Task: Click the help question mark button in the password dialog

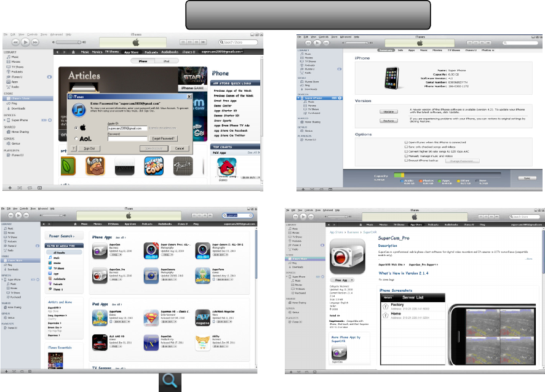Action: pyautogui.click(x=74, y=148)
